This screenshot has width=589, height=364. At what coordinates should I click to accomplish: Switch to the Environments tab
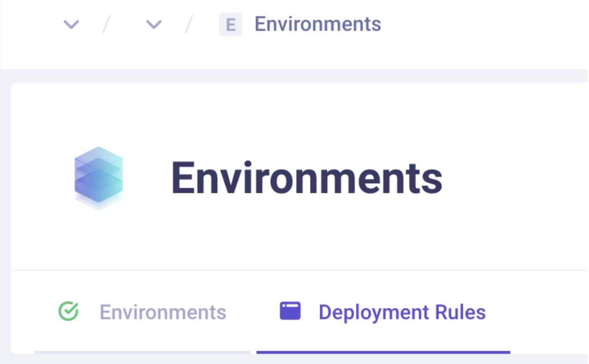[x=142, y=312]
